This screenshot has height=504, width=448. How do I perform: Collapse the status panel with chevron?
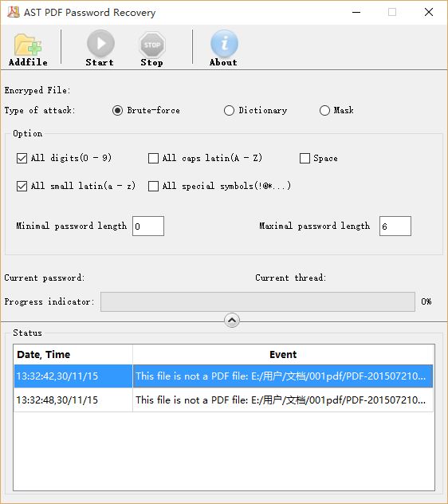[232, 320]
